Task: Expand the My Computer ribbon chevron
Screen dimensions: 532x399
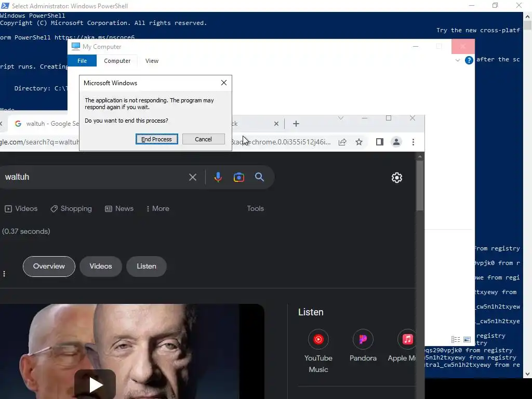Action: pyautogui.click(x=457, y=60)
